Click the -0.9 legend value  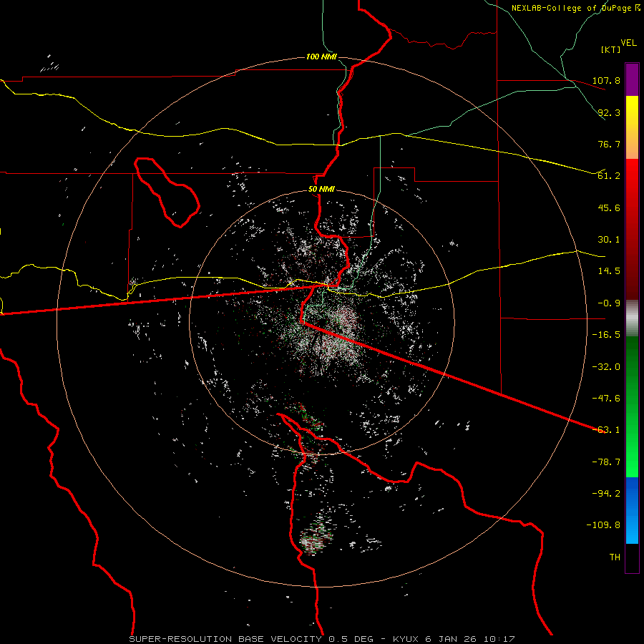609,303
